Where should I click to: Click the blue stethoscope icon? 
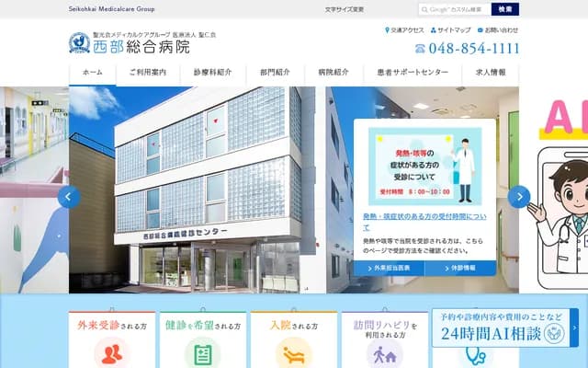click(x=476, y=357)
